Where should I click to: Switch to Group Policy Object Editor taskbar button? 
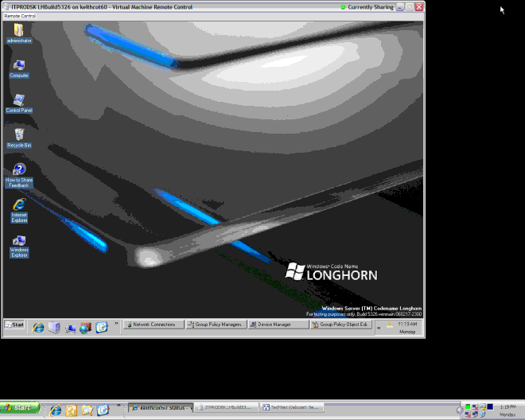[x=341, y=325]
